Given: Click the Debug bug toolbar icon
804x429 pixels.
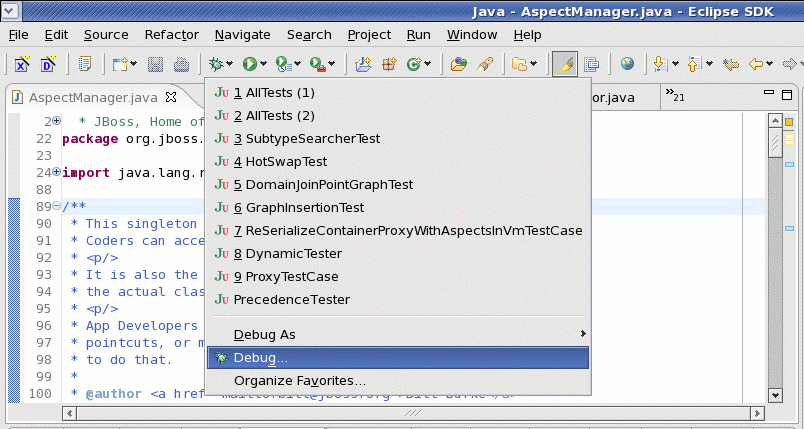Looking at the screenshot, I should (x=216, y=65).
